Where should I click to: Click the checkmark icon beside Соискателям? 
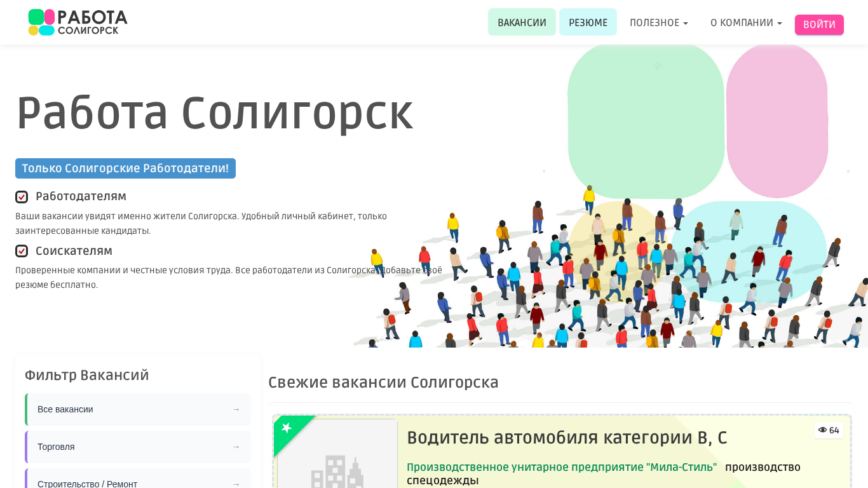(22, 251)
